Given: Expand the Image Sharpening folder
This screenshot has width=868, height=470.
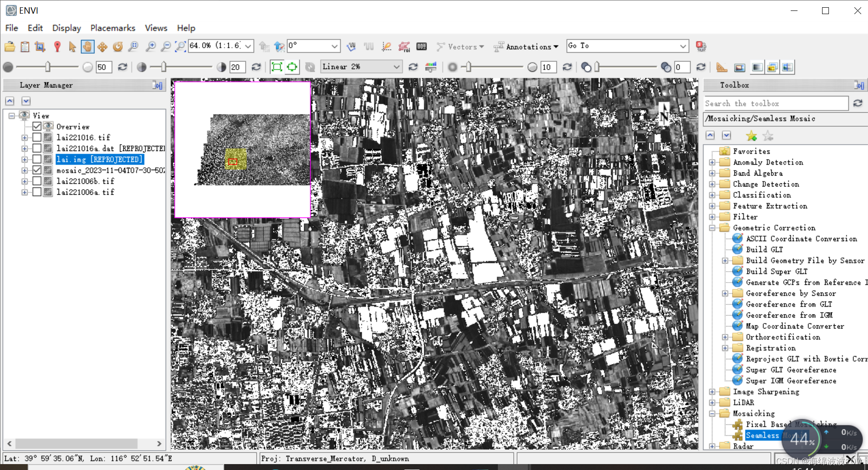Looking at the screenshot, I should pos(712,392).
